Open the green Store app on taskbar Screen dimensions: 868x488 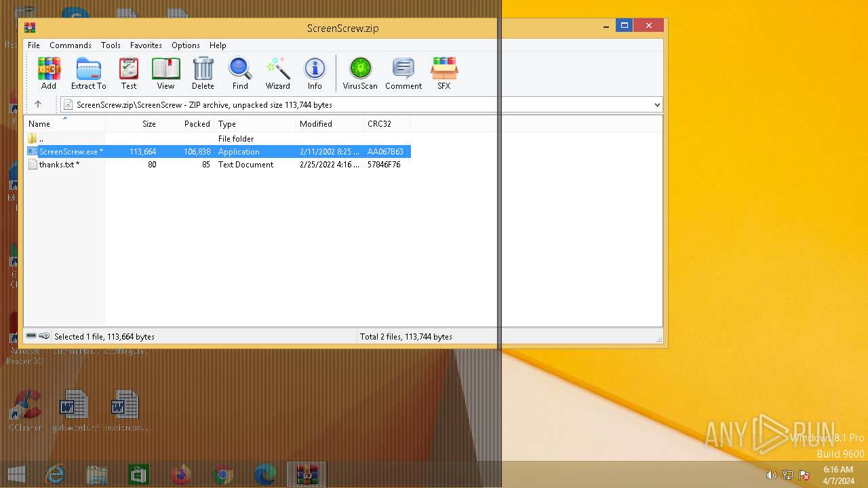pyautogui.click(x=139, y=475)
